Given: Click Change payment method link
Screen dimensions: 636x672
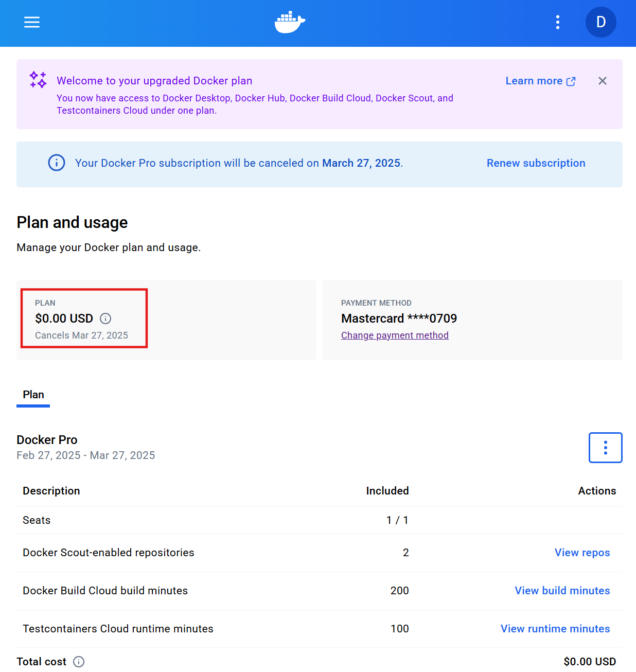Looking at the screenshot, I should tap(395, 335).
